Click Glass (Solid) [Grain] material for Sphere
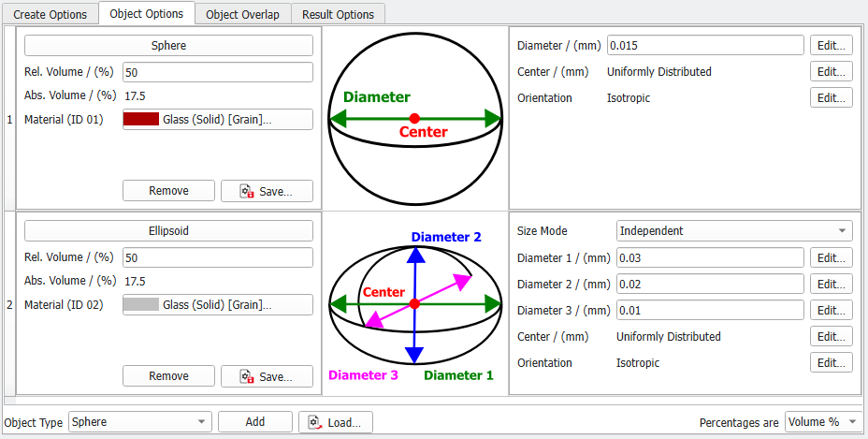 218,119
